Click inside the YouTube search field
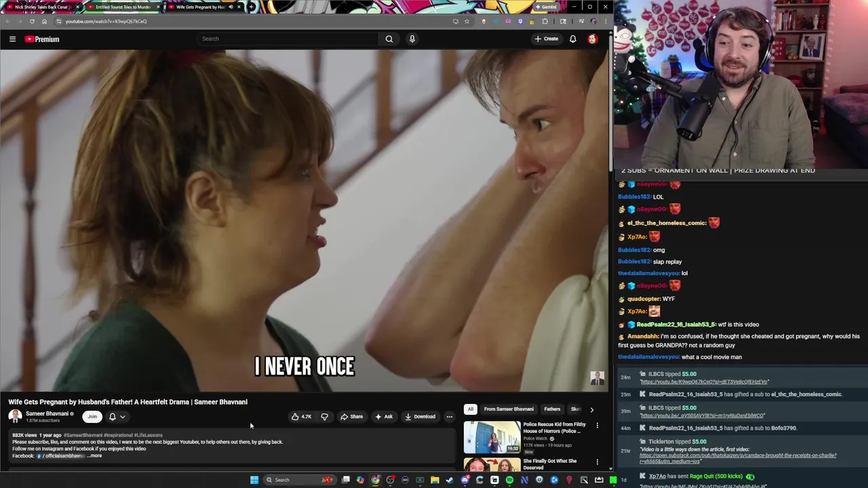 tap(288, 39)
